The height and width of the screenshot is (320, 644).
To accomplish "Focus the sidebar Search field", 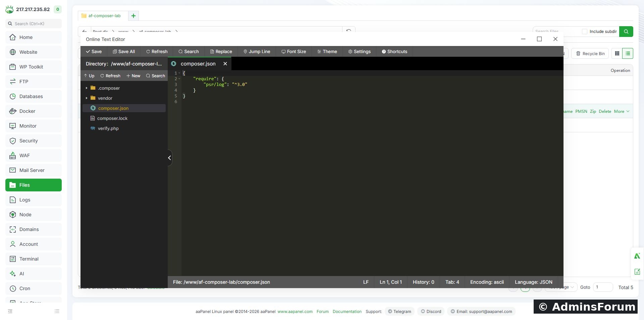I will 34,24.
